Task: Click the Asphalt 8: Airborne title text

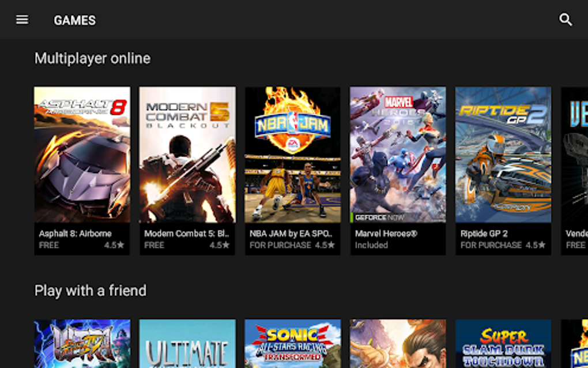Action: (x=76, y=234)
